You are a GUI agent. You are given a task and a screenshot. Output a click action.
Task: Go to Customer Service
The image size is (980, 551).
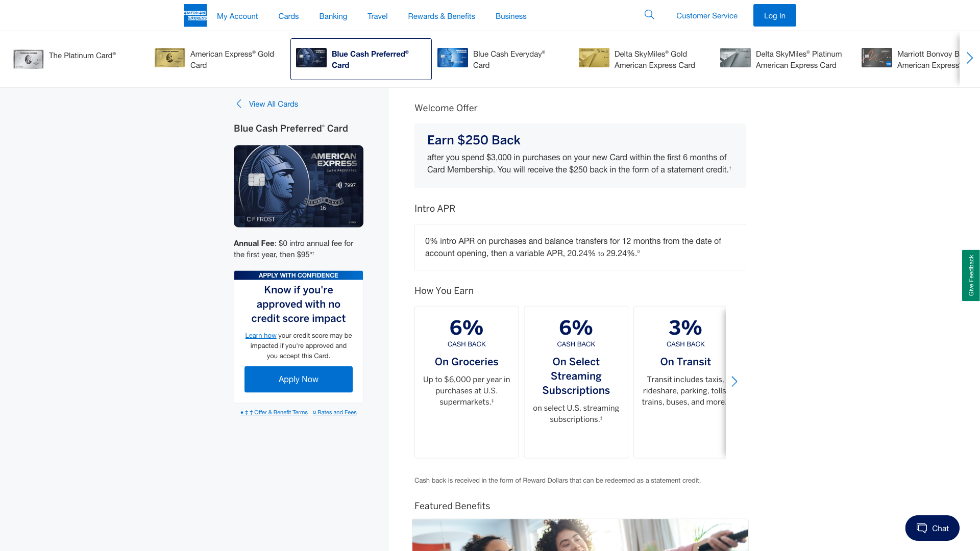707,15
